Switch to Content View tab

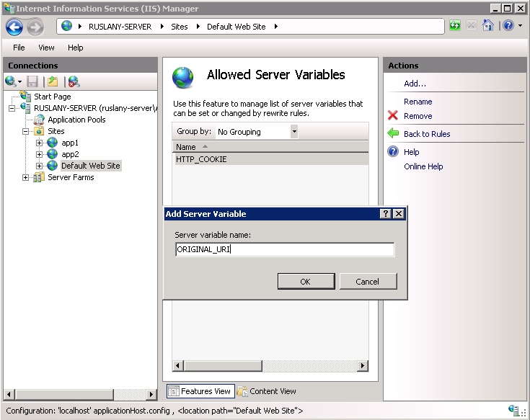tap(267, 391)
